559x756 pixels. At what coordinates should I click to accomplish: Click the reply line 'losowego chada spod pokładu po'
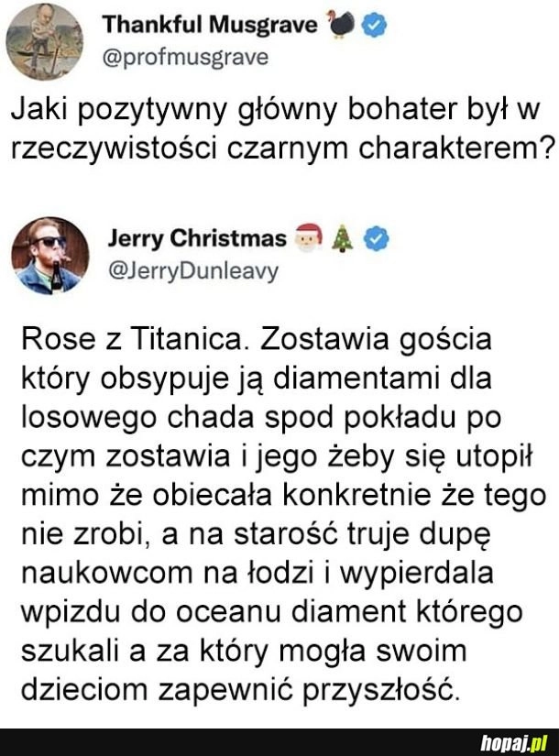point(261,418)
